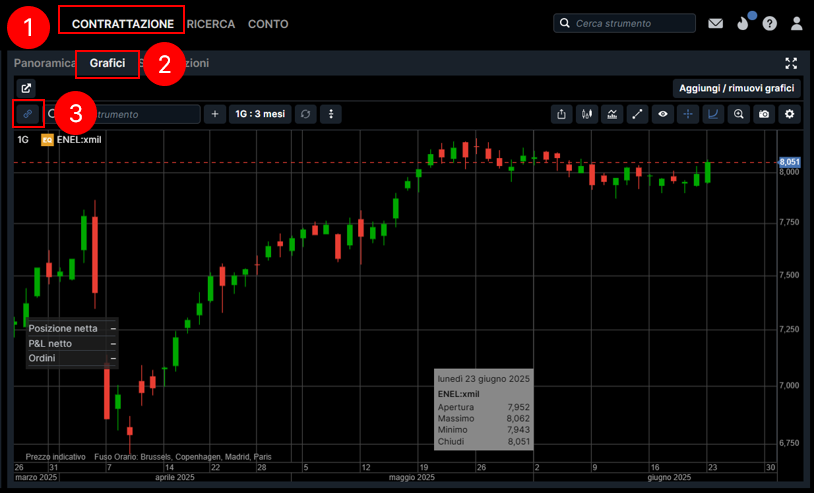Select the line drawing tool
Screen dimensions: 814x493
pos(637,114)
